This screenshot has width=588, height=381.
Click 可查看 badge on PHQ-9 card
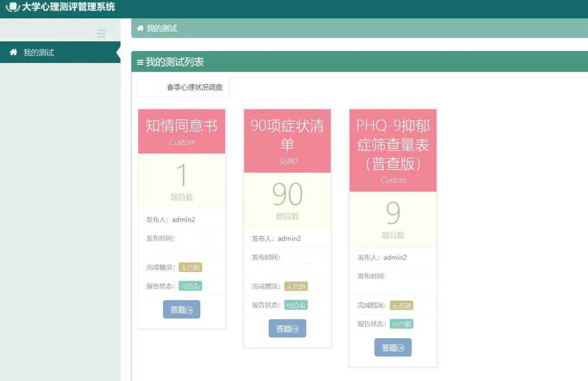pos(401,324)
